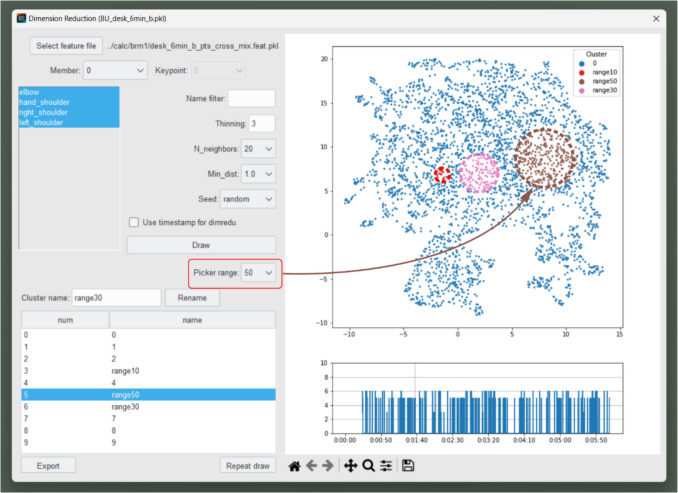Activate the pan axes tool
The image size is (678, 493).
[350, 466]
